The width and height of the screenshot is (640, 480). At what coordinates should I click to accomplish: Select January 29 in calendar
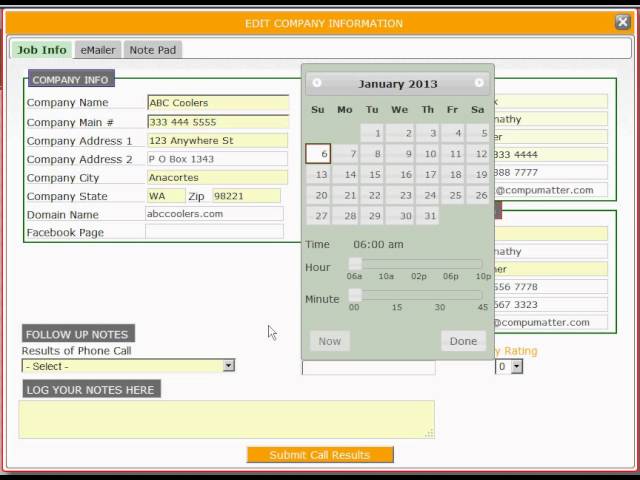pos(372,216)
